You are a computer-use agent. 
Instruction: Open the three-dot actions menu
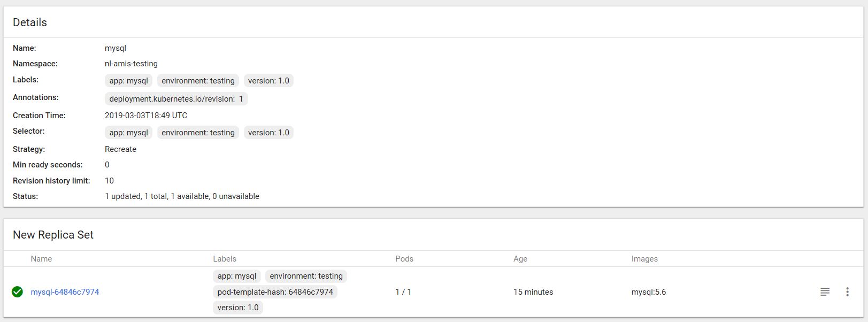click(x=847, y=292)
